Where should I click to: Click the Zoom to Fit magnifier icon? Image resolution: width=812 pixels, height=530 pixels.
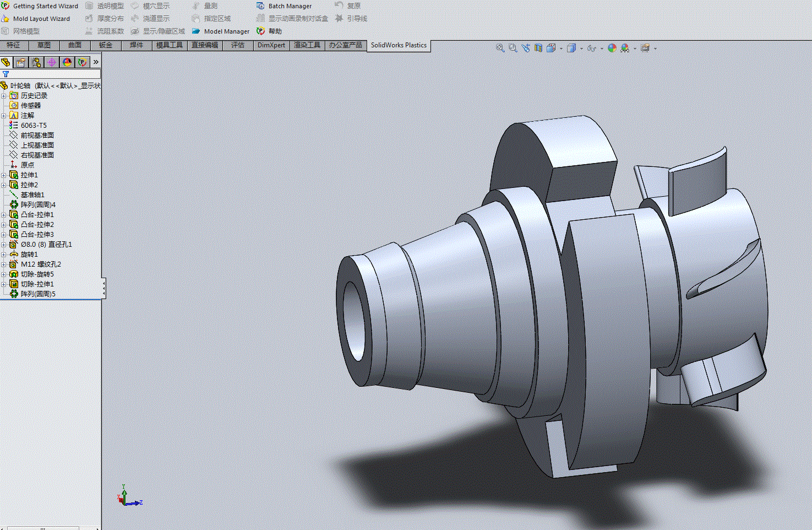[x=500, y=48]
